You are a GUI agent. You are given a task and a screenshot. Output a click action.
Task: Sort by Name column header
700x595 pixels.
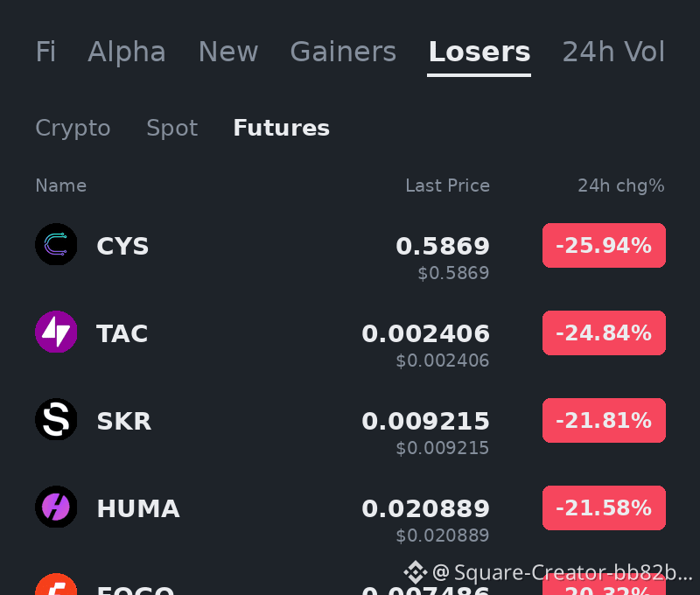(60, 185)
